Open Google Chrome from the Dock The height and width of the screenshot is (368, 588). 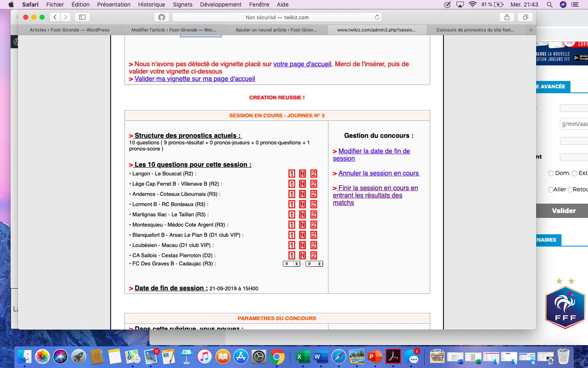coord(277,357)
